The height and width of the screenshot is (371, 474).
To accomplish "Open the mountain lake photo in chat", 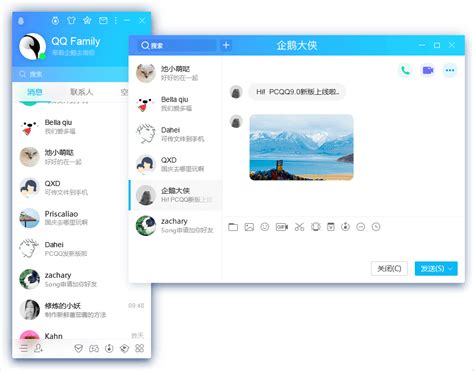I will [301, 147].
